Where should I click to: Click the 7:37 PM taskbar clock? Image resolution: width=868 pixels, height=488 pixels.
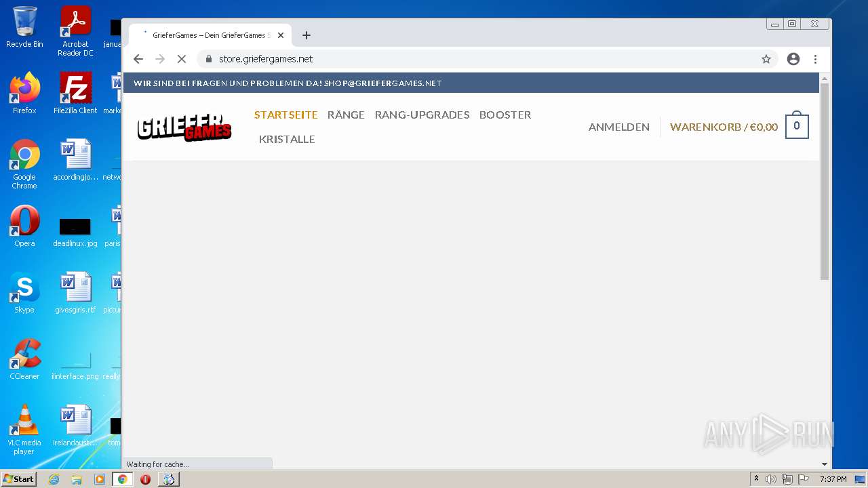pyautogui.click(x=833, y=479)
